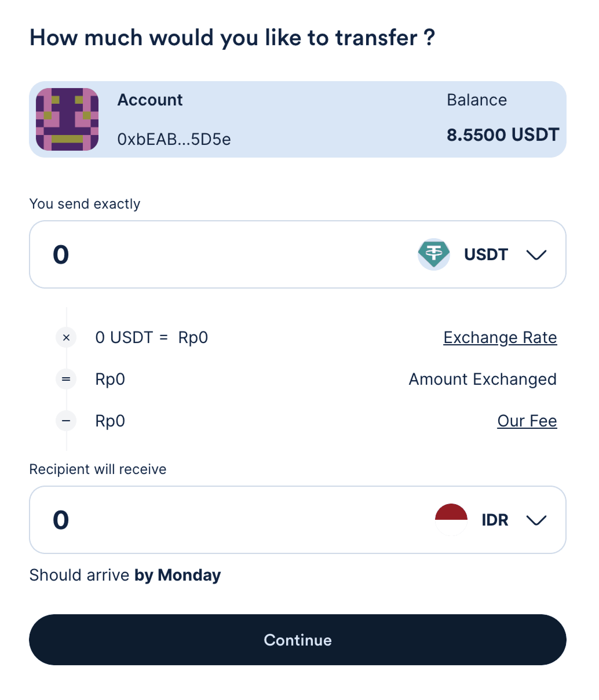Open the IDR currency selector label
Image resolution: width=599 pixels, height=700 pixels.
tap(495, 520)
